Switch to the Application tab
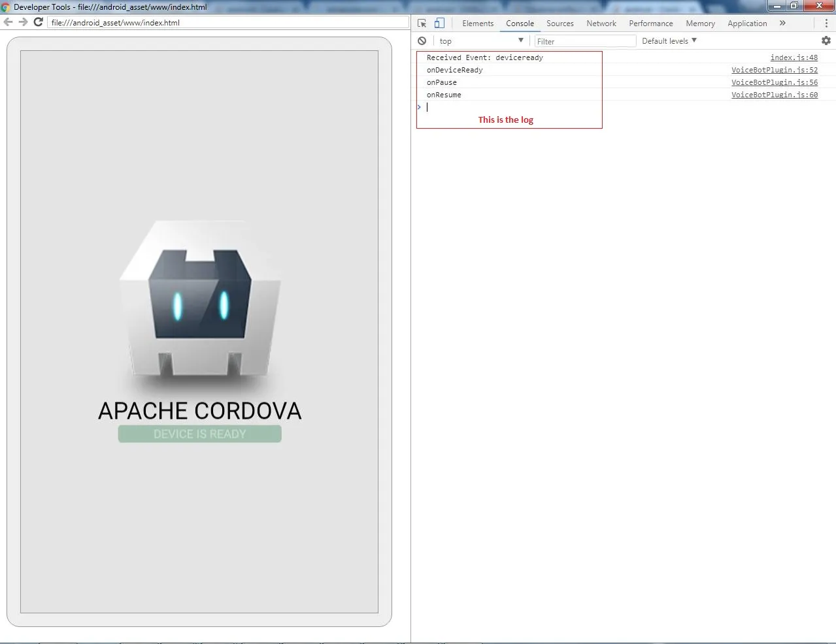836x644 pixels. pyautogui.click(x=747, y=23)
